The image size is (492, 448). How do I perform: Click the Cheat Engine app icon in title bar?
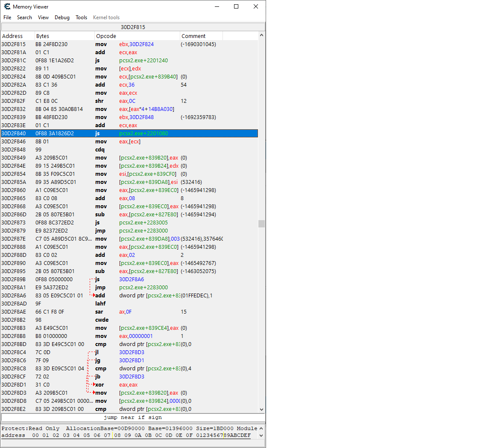(7, 7)
